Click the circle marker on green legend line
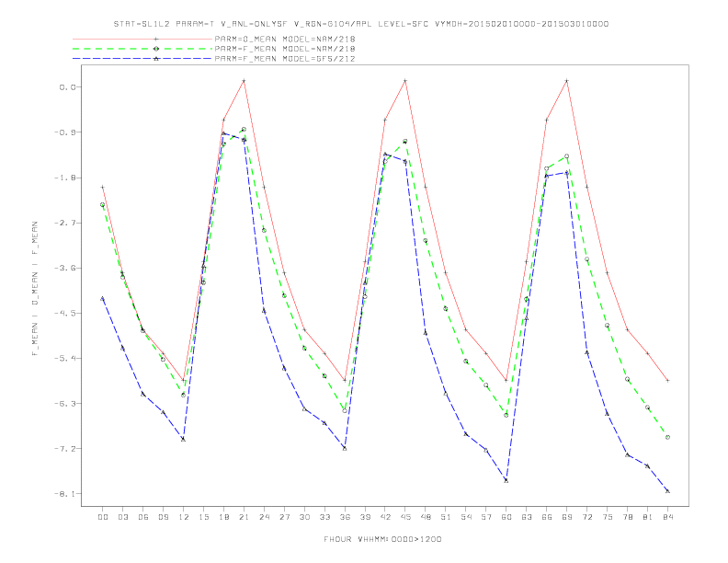This screenshot has height=563, width=728. coord(156,49)
